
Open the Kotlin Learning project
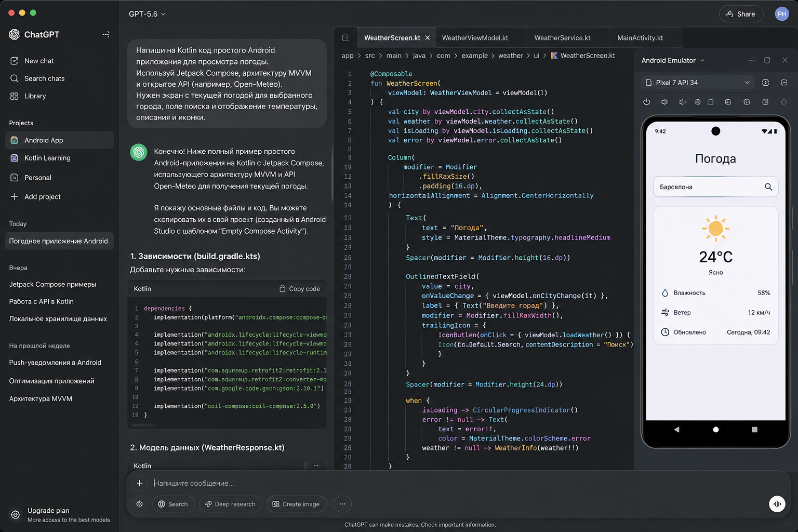pyautogui.click(x=59, y=158)
